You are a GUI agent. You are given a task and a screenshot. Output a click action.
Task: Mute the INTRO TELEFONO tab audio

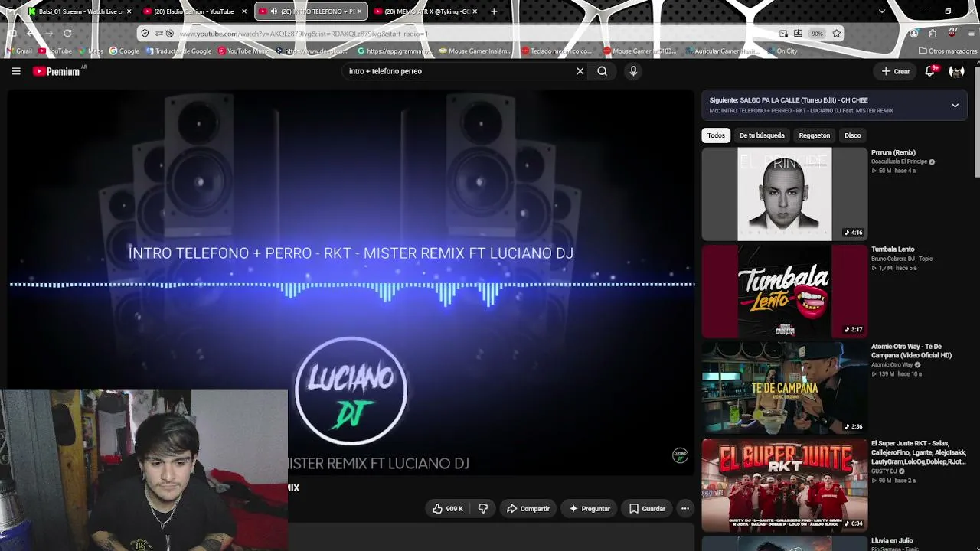(273, 11)
